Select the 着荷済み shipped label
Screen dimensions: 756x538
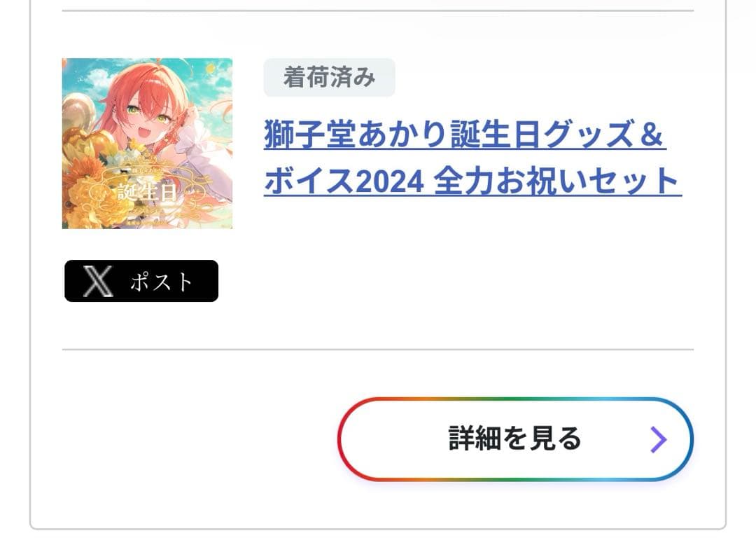click(329, 78)
